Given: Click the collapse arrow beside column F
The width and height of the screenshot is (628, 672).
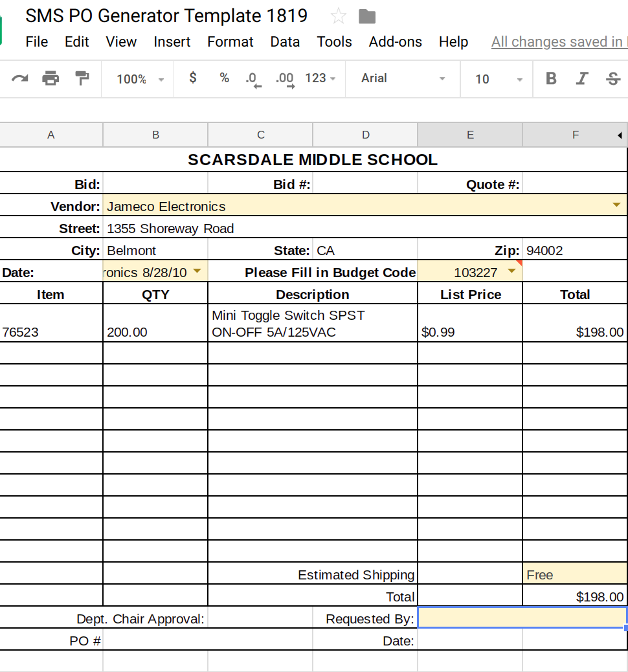Looking at the screenshot, I should click(x=620, y=135).
